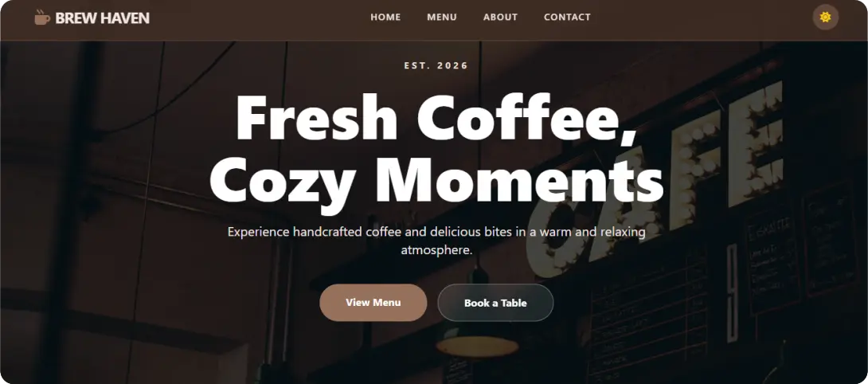The image size is (868, 384).
Task: Toggle the sun light-mode theme button
Action: click(825, 18)
